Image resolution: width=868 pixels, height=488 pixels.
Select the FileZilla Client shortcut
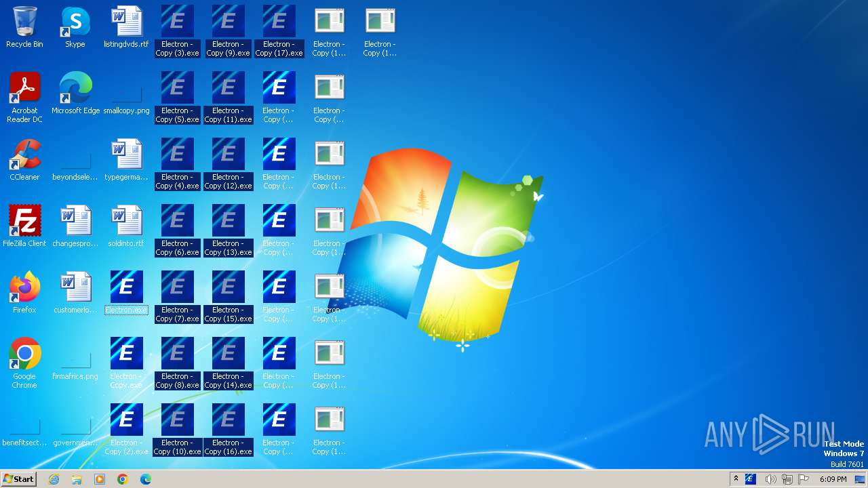click(x=24, y=226)
